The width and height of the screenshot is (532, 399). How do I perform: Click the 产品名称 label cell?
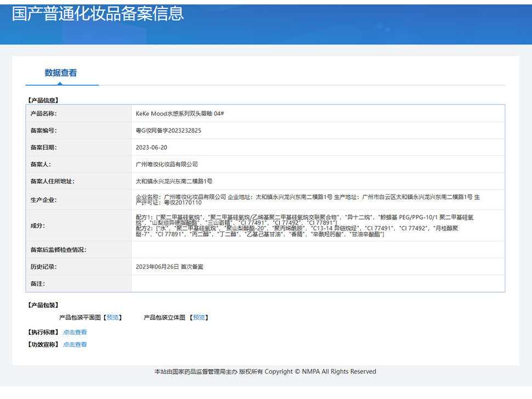79,114
